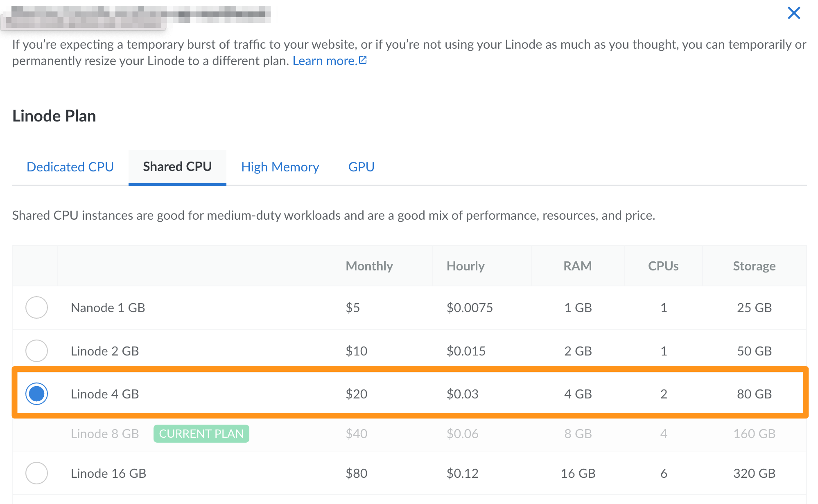Click the disabled Linode 8 GB row

point(105,434)
